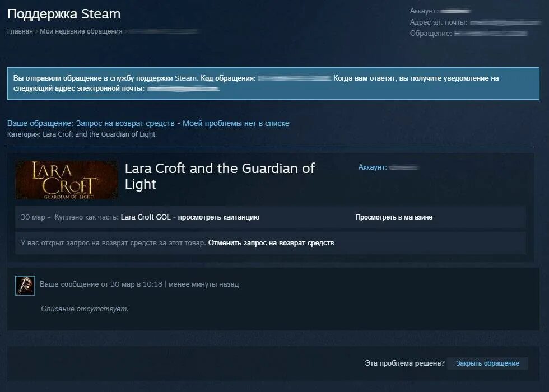Click the Lara Croft game banner image
The width and height of the screenshot is (549, 392).
pos(67,180)
